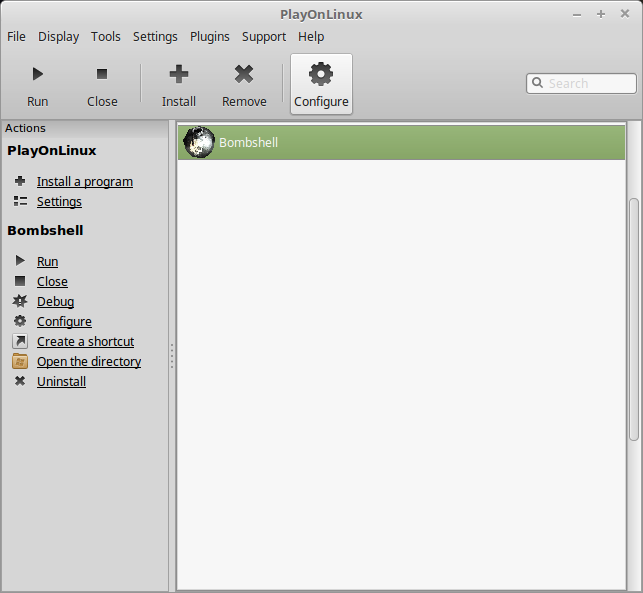Click the Run play icon in toolbar

pyautogui.click(x=38, y=74)
